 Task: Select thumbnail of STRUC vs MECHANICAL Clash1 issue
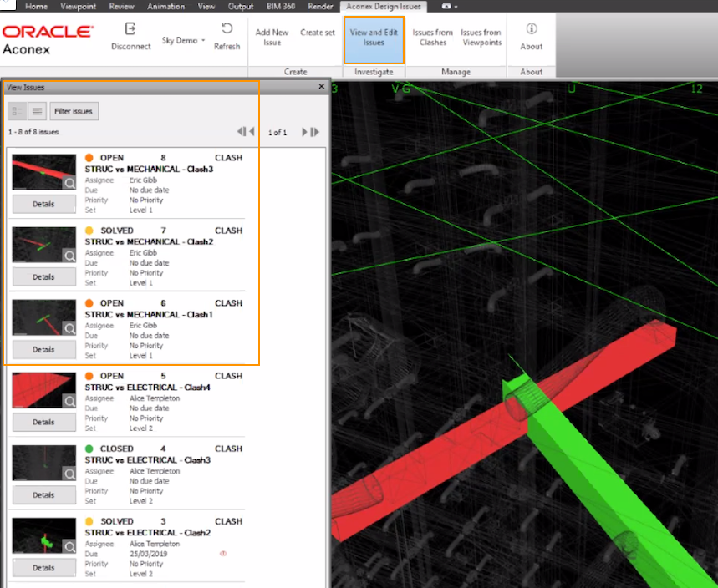coord(44,317)
